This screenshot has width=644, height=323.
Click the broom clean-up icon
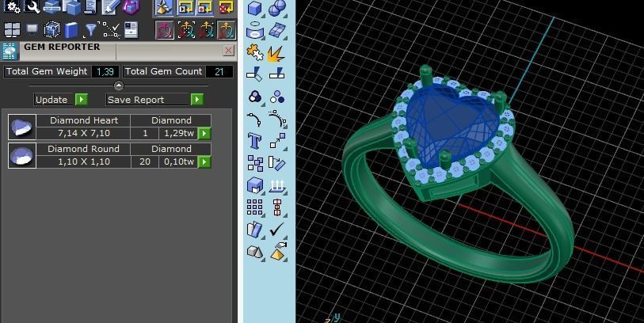tap(165, 7)
